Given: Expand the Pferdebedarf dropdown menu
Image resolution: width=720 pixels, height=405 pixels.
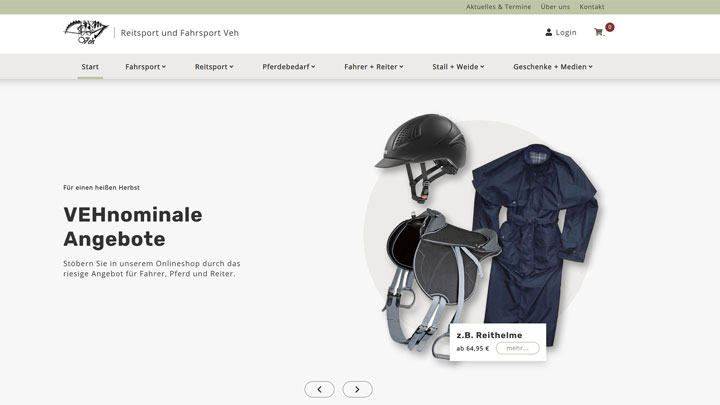Looking at the screenshot, I should 289,67.
